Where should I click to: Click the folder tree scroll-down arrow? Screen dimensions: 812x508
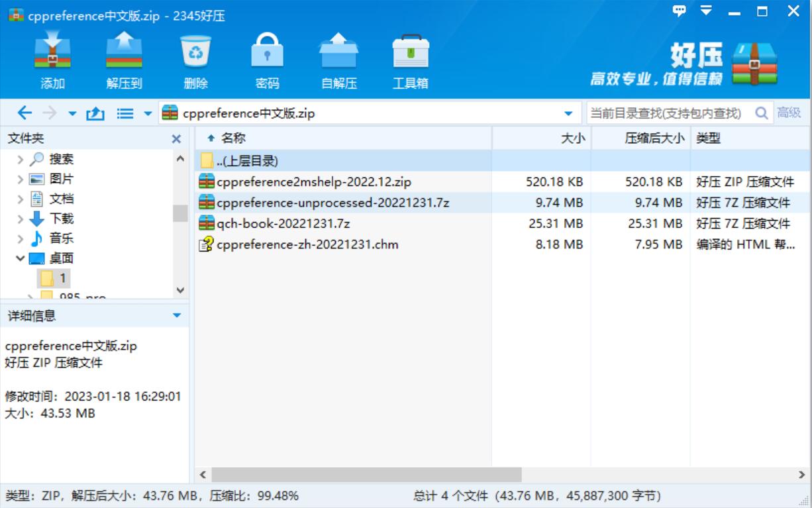(x=180, y=290)
